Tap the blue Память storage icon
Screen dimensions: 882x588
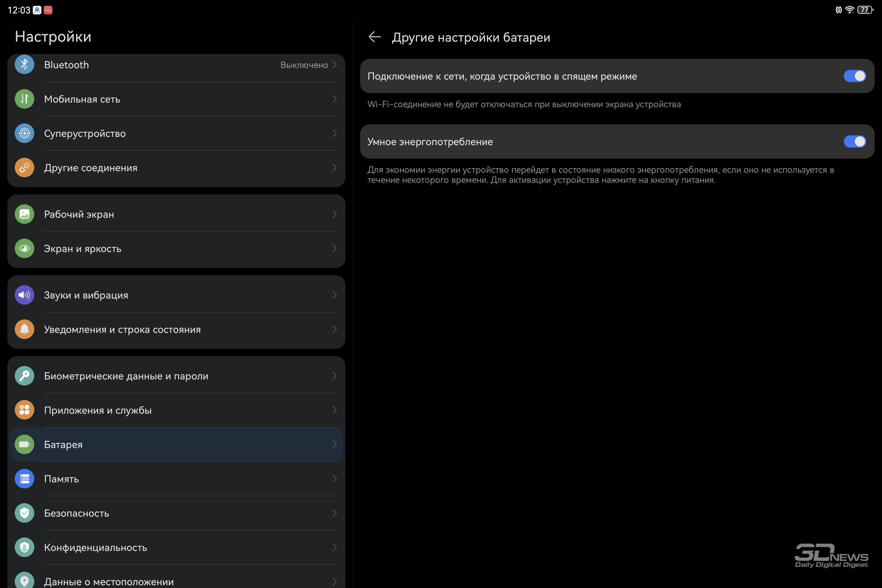point(24,478)
